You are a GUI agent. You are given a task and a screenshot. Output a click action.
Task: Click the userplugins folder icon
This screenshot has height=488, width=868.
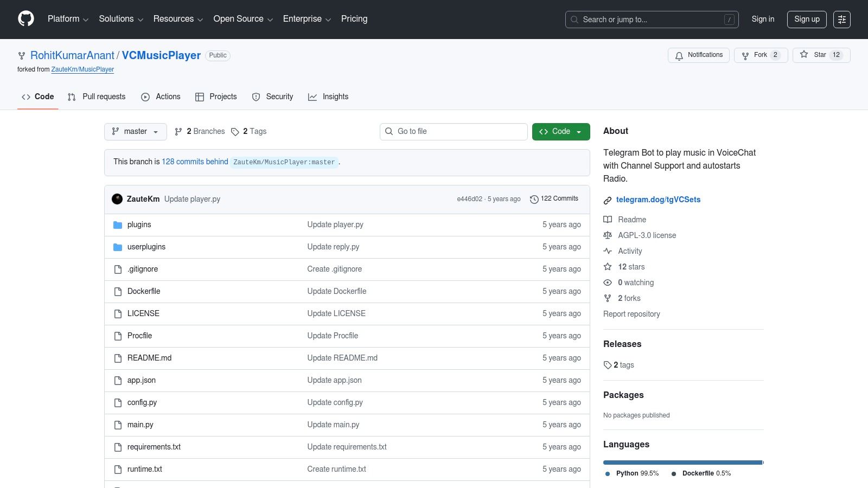118,247
